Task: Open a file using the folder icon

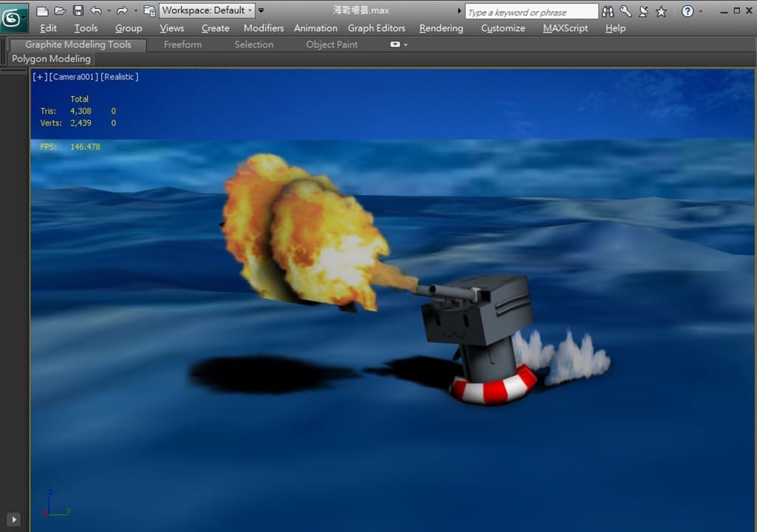Action: [x=60, y=11]
